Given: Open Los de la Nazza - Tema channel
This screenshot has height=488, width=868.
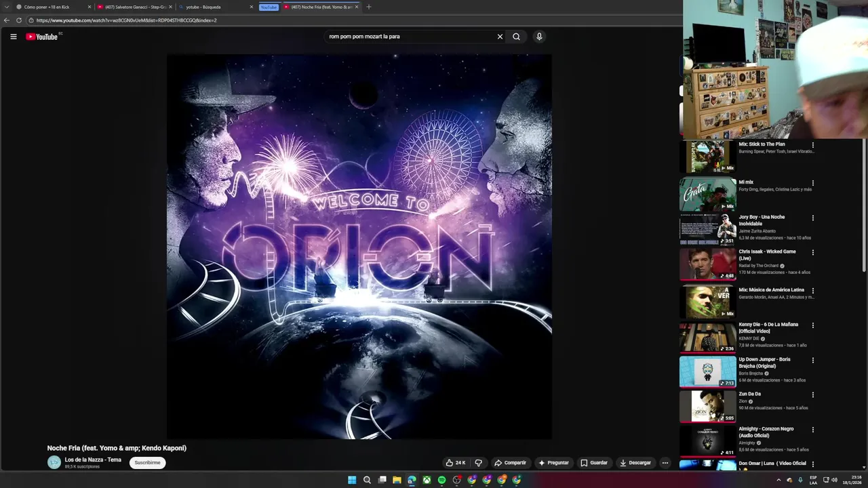Looking at the screenshot, I should click(x=93, y=460).
